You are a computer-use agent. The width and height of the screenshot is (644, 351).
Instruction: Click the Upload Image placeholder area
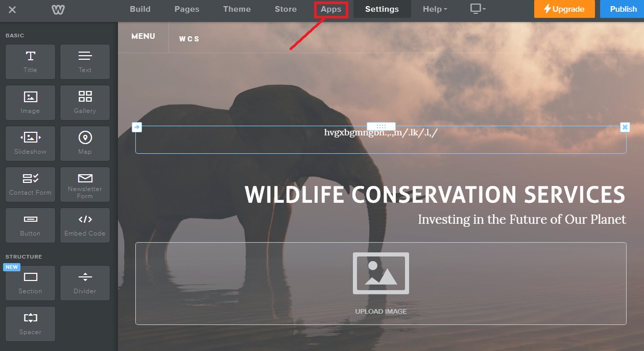380,283
